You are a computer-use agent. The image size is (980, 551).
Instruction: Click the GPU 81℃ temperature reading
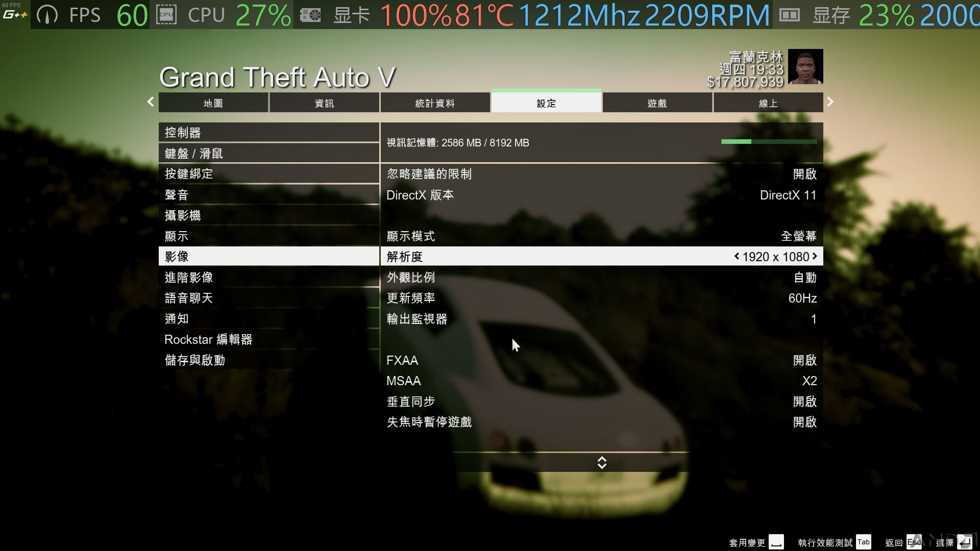pos(484,15)
